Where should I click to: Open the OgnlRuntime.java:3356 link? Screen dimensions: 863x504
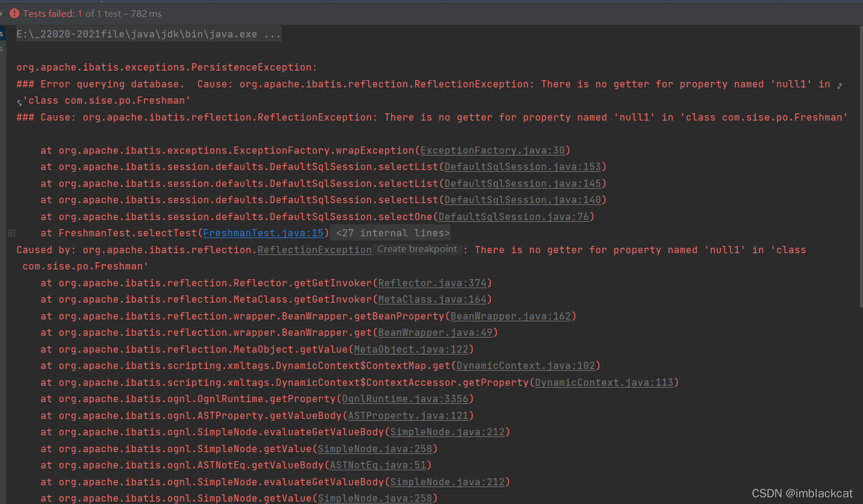point(405,399)
